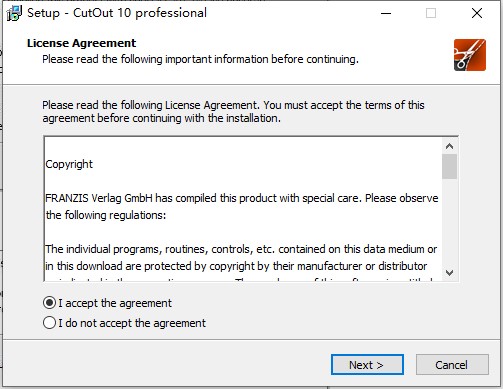Viewport: 503px width, 389px height.
Task: Click the license scrollbar thumb
Action: [449, 166]
